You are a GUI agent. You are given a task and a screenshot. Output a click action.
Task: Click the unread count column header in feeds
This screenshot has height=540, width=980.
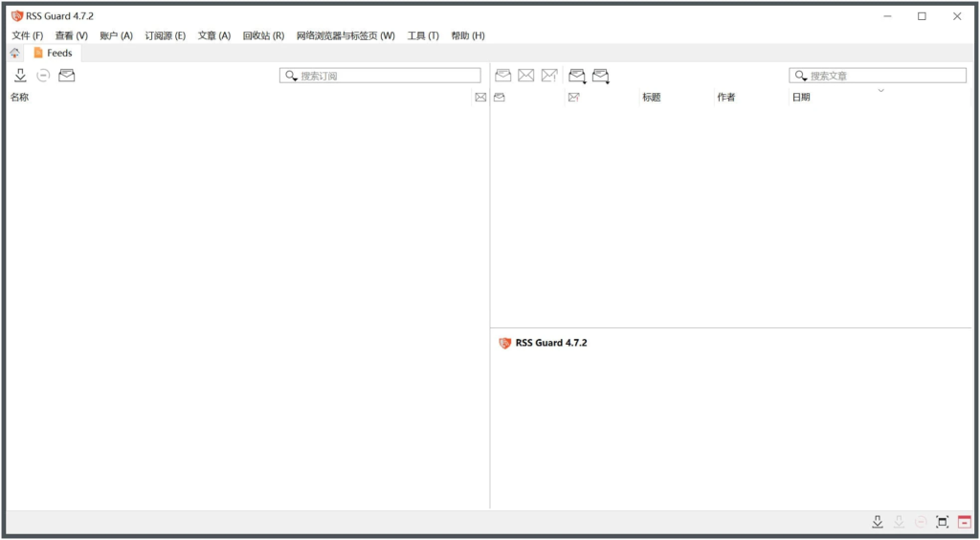click(x=480, y=97)
